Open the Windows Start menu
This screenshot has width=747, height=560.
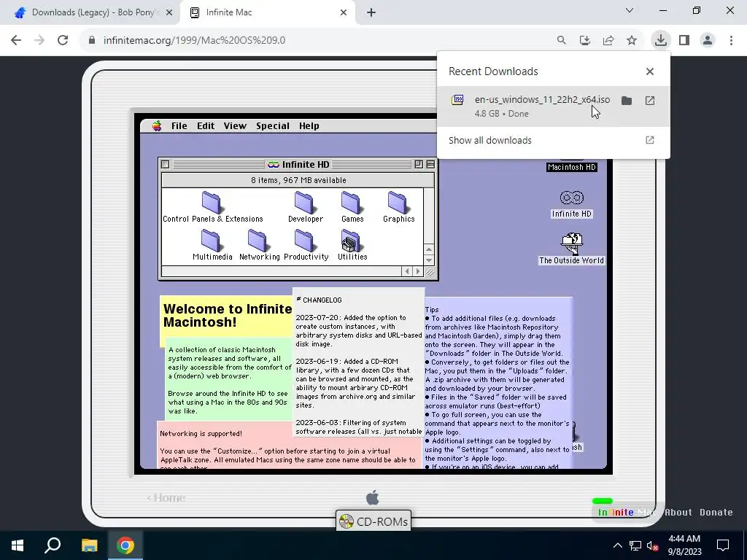pyautogui.click(x=18, y=545)
